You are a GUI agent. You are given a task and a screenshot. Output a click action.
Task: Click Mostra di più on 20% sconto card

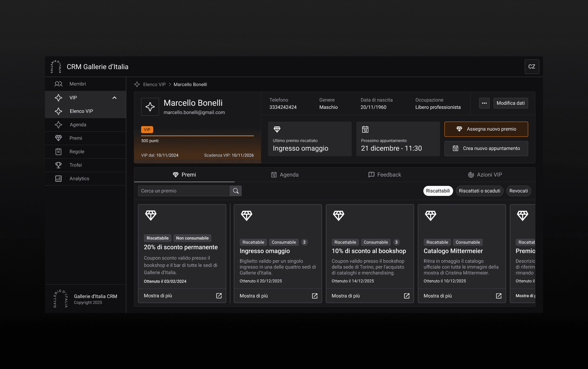tap(158, 296)
